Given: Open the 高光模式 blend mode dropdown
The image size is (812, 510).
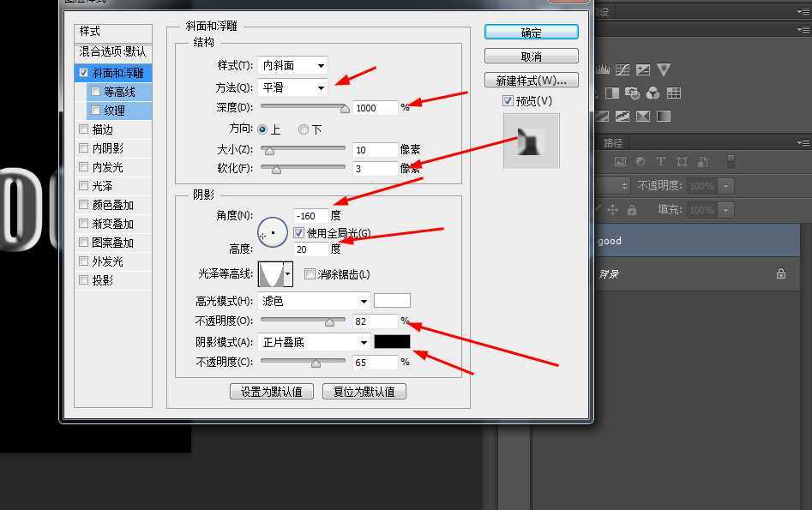Looking at the screenshot, I should click(x=313, y=300).
